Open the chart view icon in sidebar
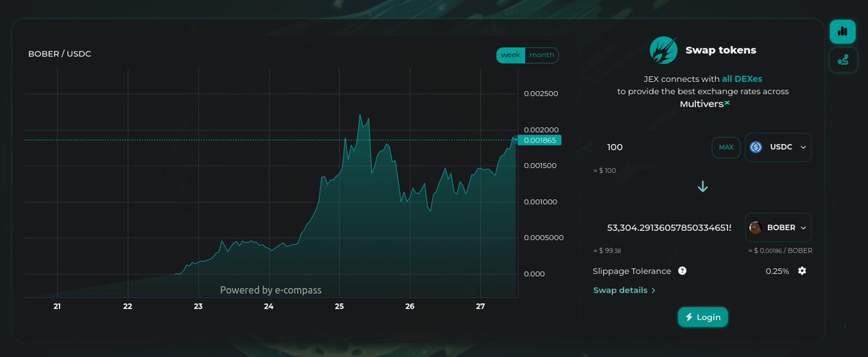 click(x=842, y=31)
